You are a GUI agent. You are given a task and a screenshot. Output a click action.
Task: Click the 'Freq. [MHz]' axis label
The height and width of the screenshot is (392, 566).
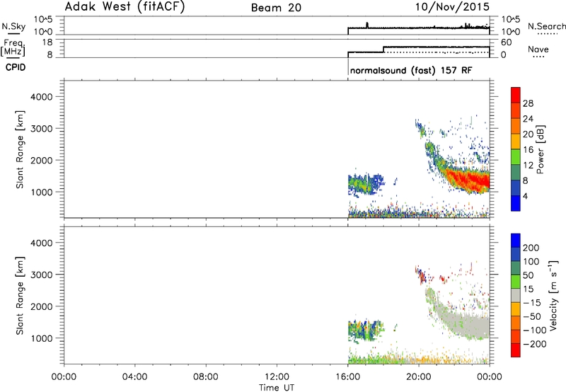click(13, 47)
